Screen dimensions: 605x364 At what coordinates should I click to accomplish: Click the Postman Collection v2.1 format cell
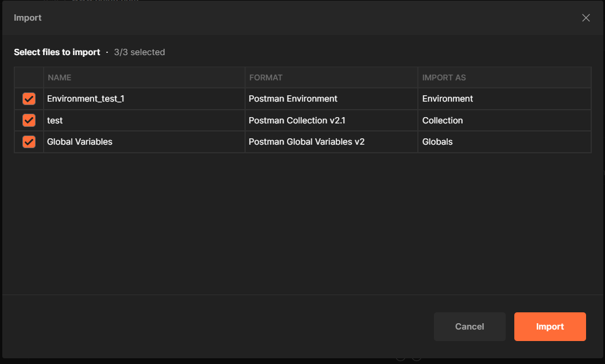coord(331,121)
